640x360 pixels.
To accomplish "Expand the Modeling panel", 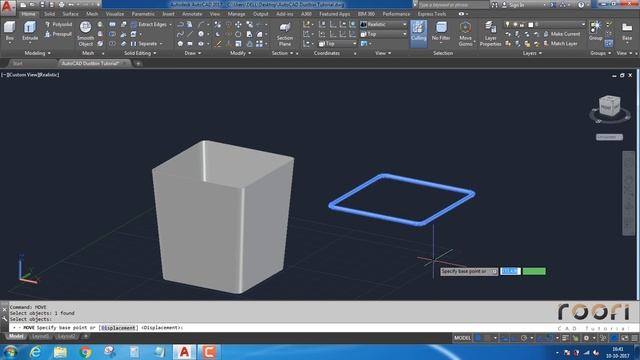I will (38, 53).
